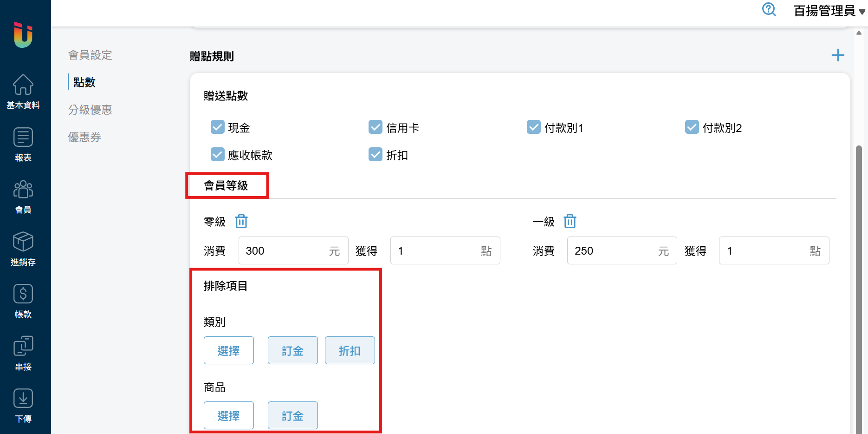Viewport: 868px width, 434px height.
Task: Click the help search icon at top
Action: 769,9
